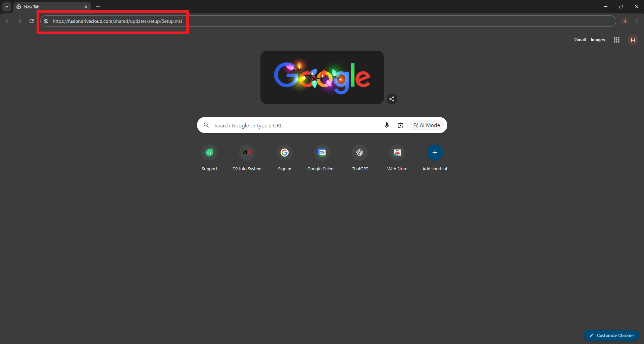Share the Google doodle
Image resolution: width=644 pixels, height=344 pixels.
pos(392,99)
